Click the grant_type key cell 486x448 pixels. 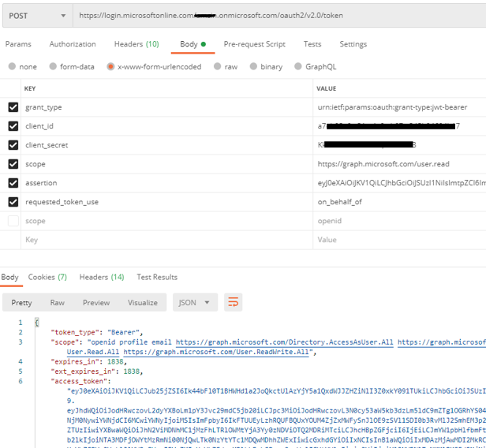tap(166, 107)
